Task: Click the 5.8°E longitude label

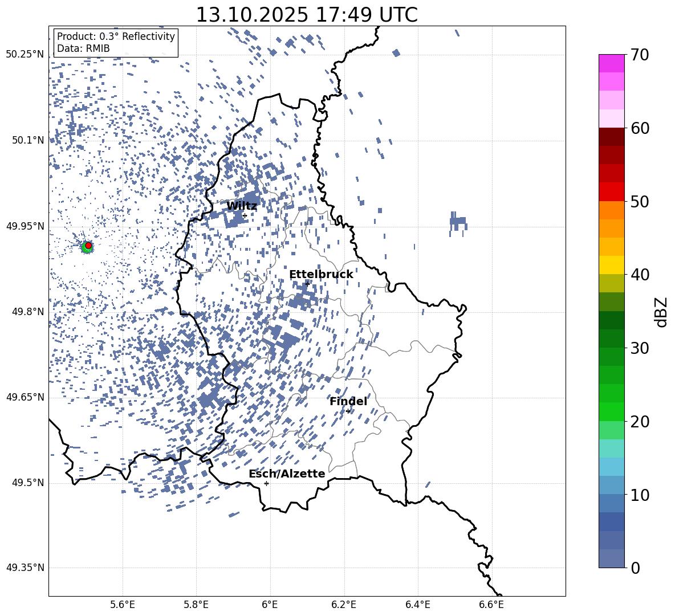Action: [196, 605]
